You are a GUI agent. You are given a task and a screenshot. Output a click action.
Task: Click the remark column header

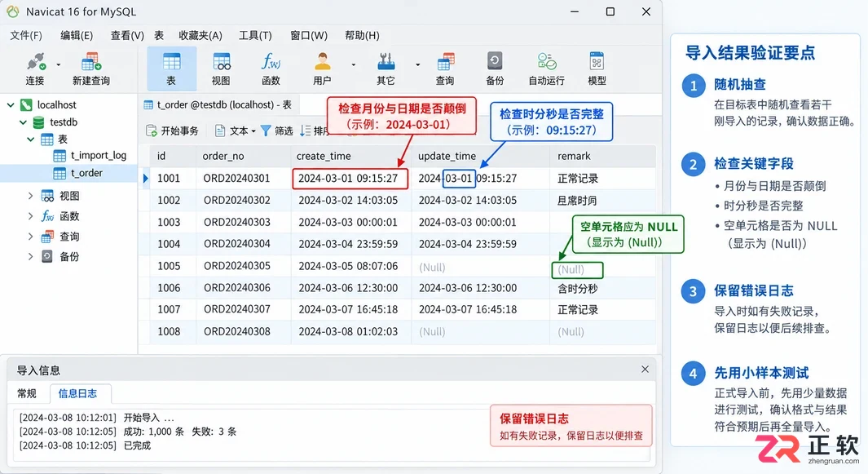pos(603,156)
